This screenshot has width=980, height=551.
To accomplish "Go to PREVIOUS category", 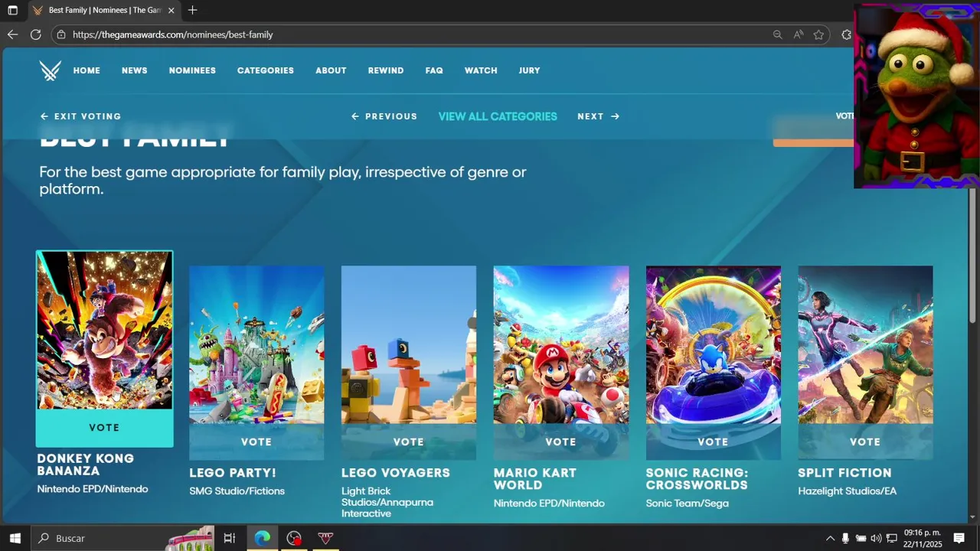I will [x=384, y=116].
